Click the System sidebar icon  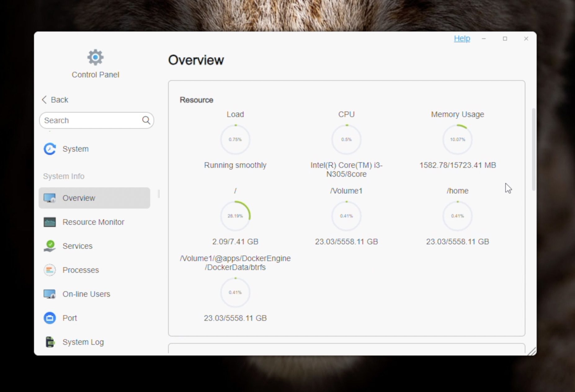click(50, 149)
